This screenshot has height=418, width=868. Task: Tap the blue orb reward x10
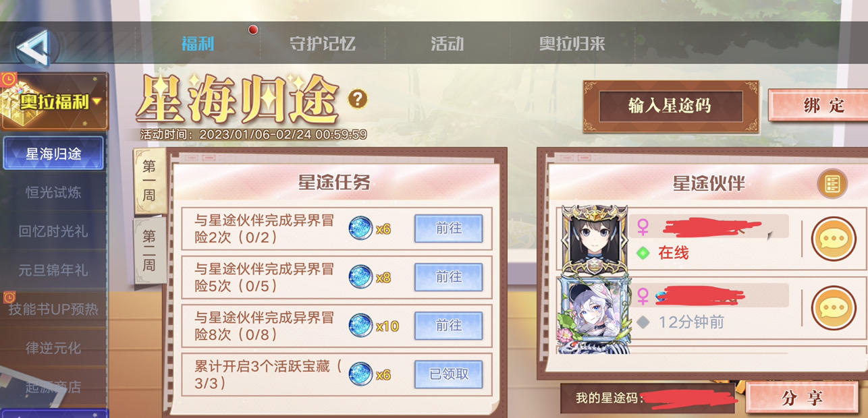tap(360, 326)
